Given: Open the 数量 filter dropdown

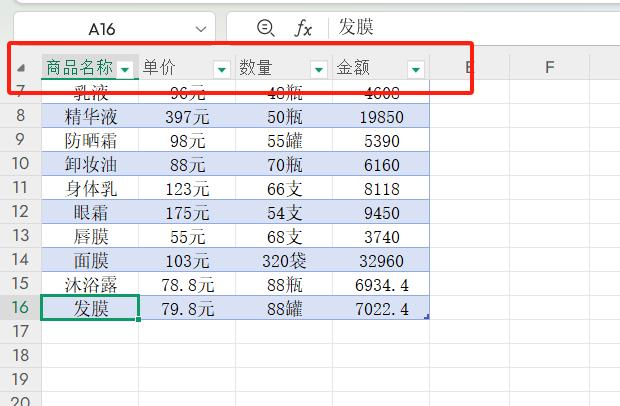Looking at the screenshot, I should point(319,70).
